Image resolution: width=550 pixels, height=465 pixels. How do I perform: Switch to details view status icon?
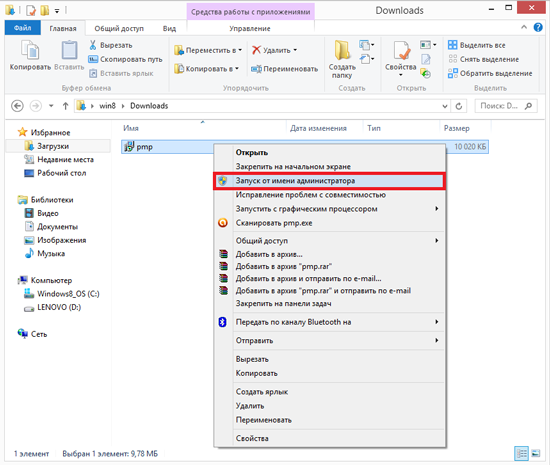(x=521, y=453)
